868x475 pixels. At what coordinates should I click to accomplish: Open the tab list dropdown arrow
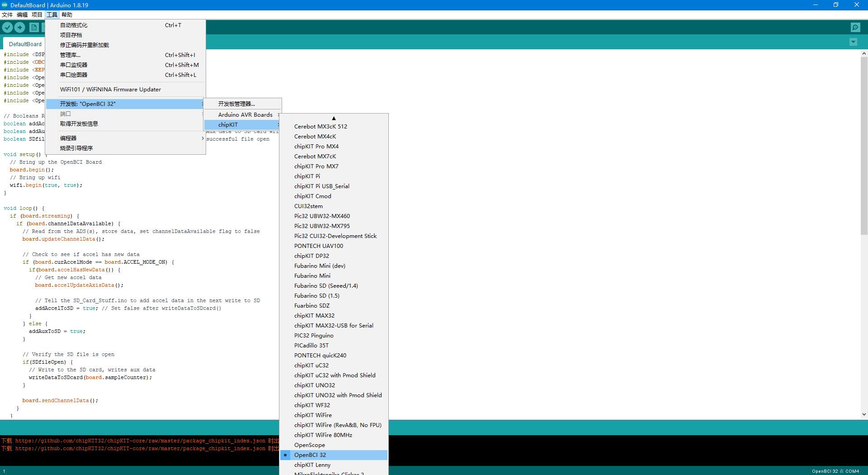853,42
